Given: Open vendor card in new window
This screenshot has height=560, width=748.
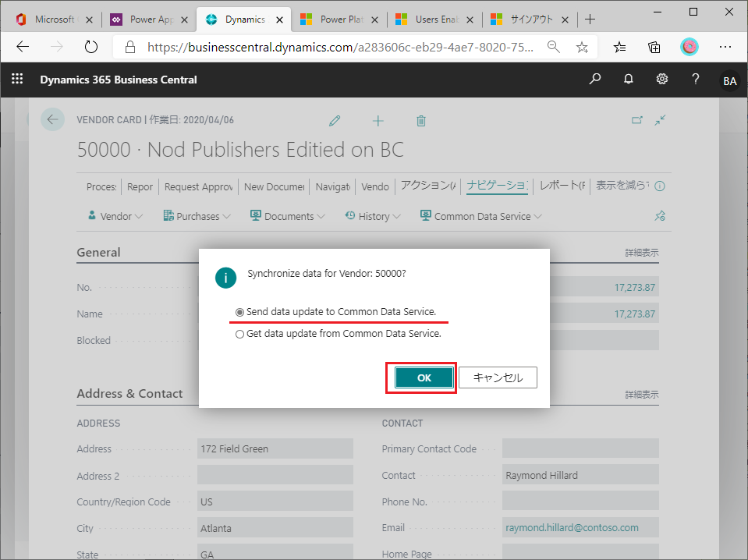Looking at the screenshot, I should coord(637,120).
